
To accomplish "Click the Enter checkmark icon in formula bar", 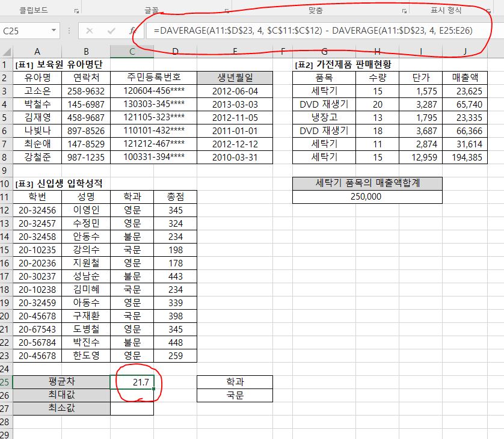I will (111, 31).
